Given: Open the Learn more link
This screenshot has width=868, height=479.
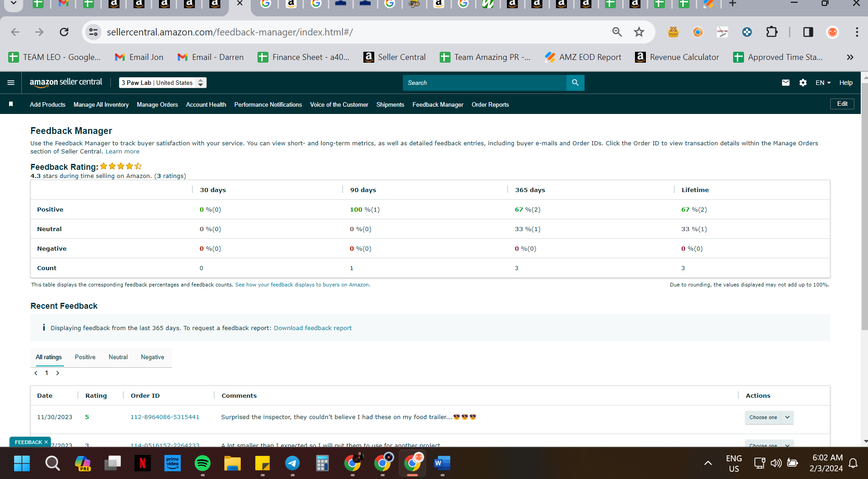Looking at the screenshot, I should click(x=123, y=152).
